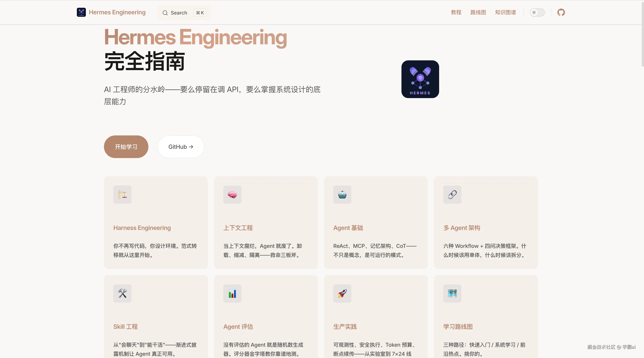Click the chain link icon on 多 Agent card
The image size is (644, 358).
pos(452,194)
